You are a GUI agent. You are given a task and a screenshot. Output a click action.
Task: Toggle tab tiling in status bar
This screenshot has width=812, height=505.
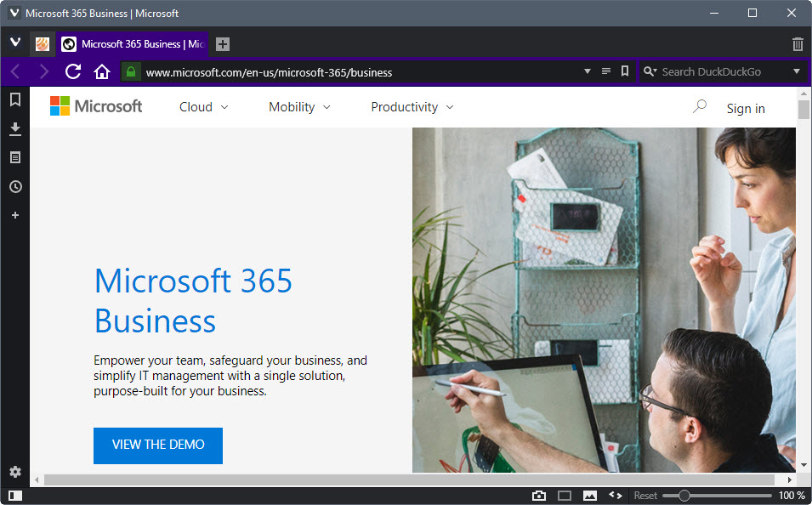[x=565, y=496]
